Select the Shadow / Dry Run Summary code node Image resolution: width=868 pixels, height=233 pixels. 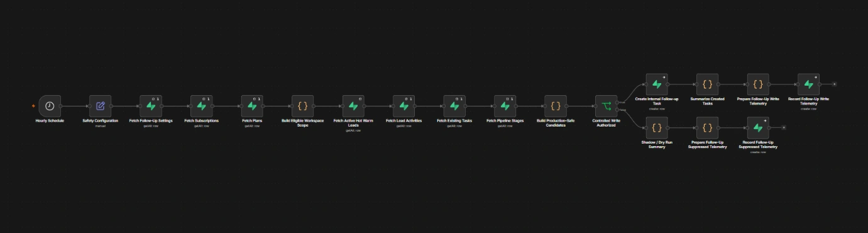click(x=657, y=128)
